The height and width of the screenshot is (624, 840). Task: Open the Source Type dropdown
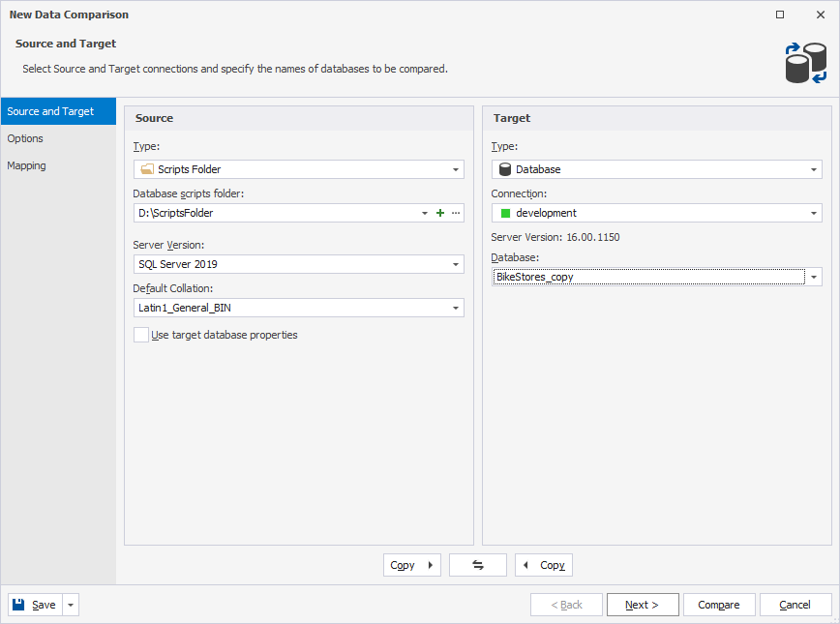454,169
